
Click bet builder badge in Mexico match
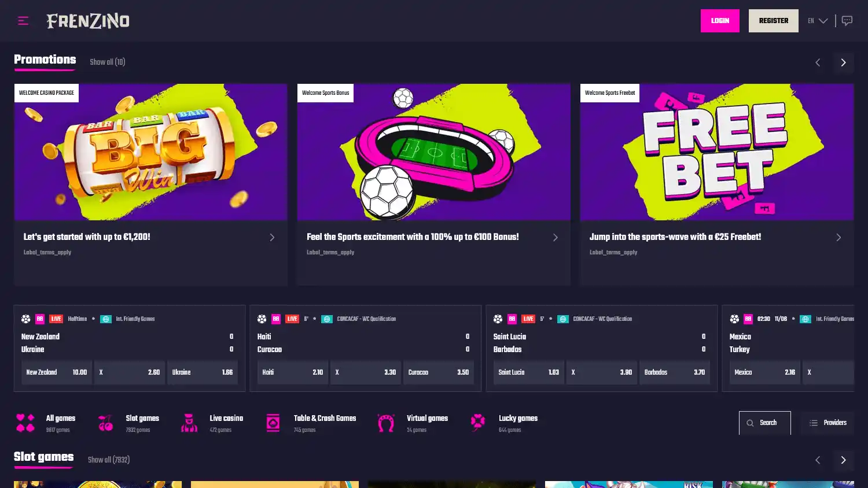(x=748, y=319)
